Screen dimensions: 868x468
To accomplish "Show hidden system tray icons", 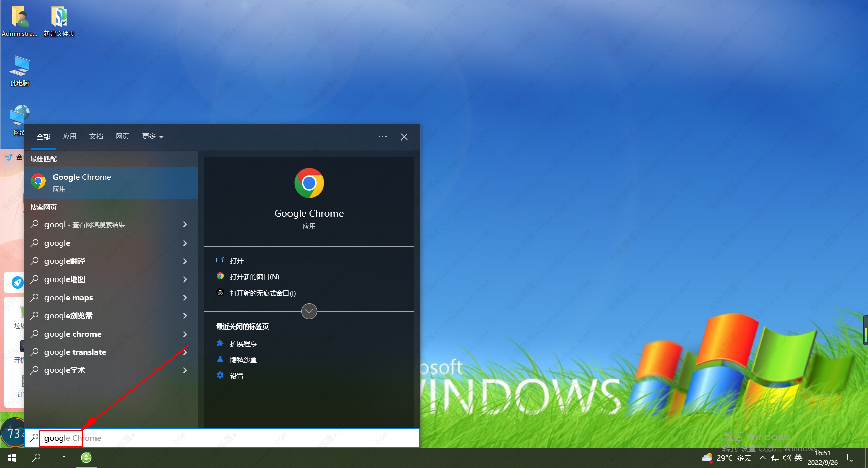I will coord(762,458).
